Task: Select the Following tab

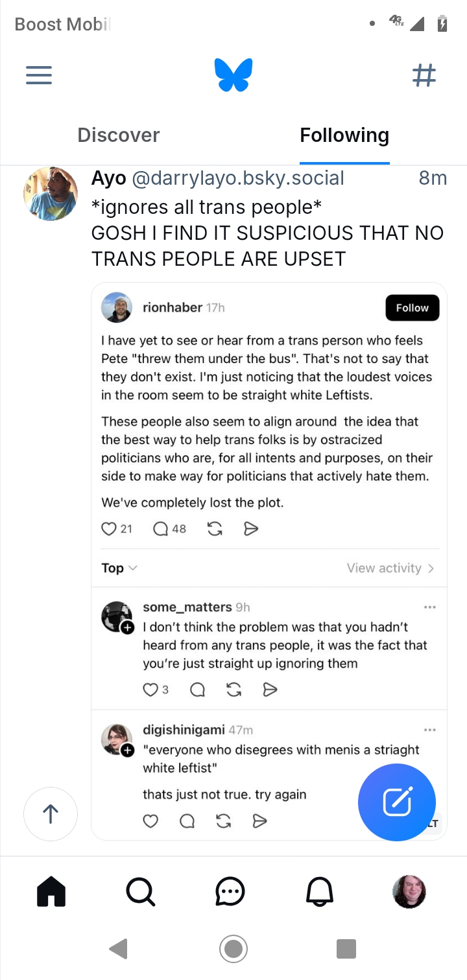Action: click(344, 135)
